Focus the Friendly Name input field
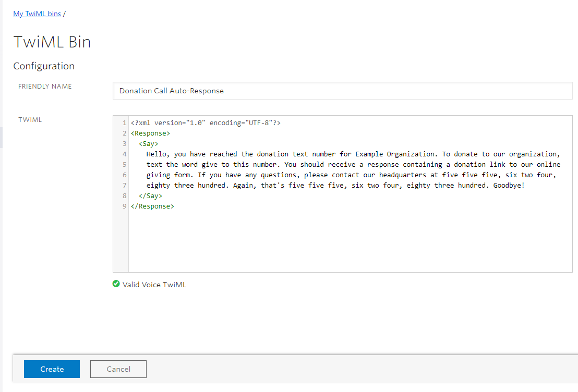 coord(342,91)
